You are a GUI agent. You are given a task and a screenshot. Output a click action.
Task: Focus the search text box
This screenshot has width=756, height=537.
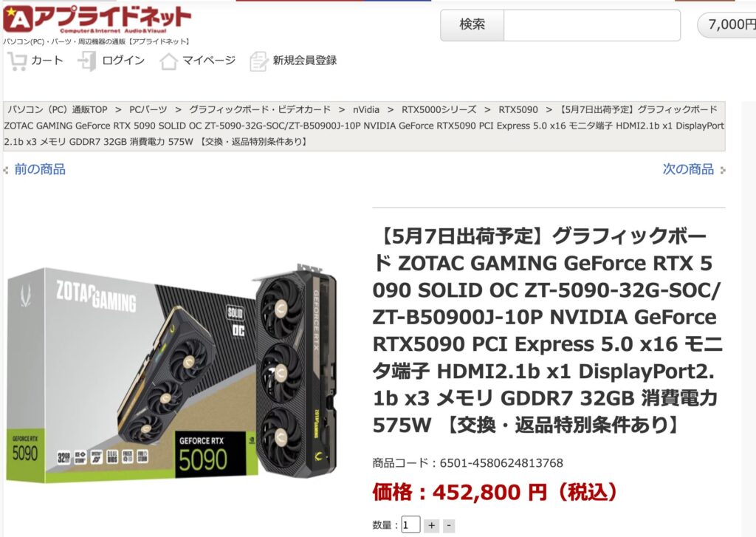pyautogui.click(x=592, y=24)
